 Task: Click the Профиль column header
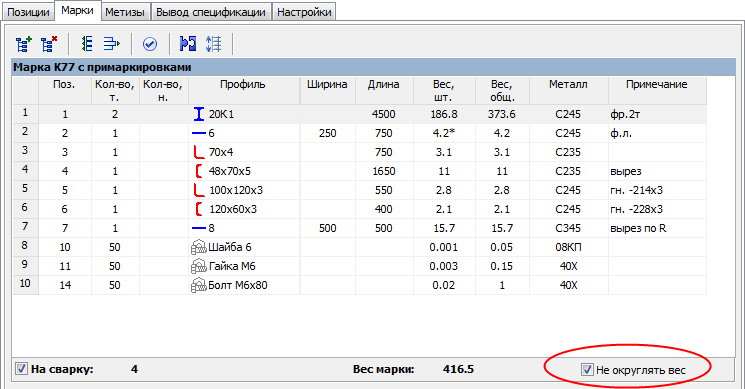pos(244,91)
